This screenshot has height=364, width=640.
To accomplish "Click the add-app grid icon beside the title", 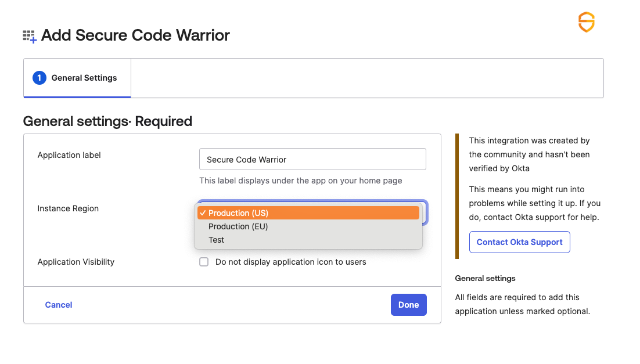I will [30, 37].
